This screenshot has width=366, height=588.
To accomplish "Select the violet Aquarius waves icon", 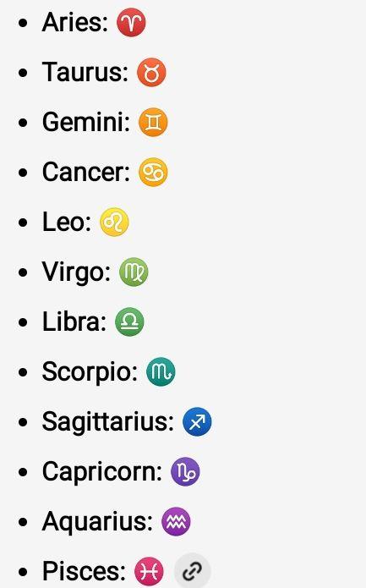I will (x=176, y=522).
